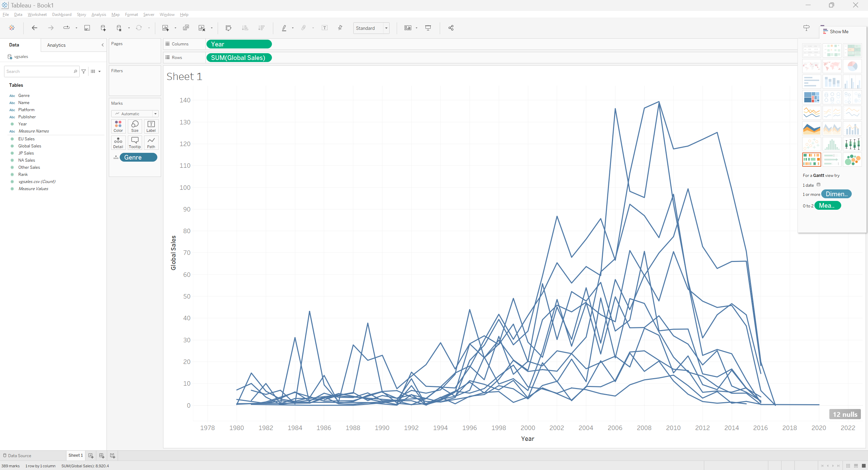
Task: Select the vgsales data source
Action: 21,57
